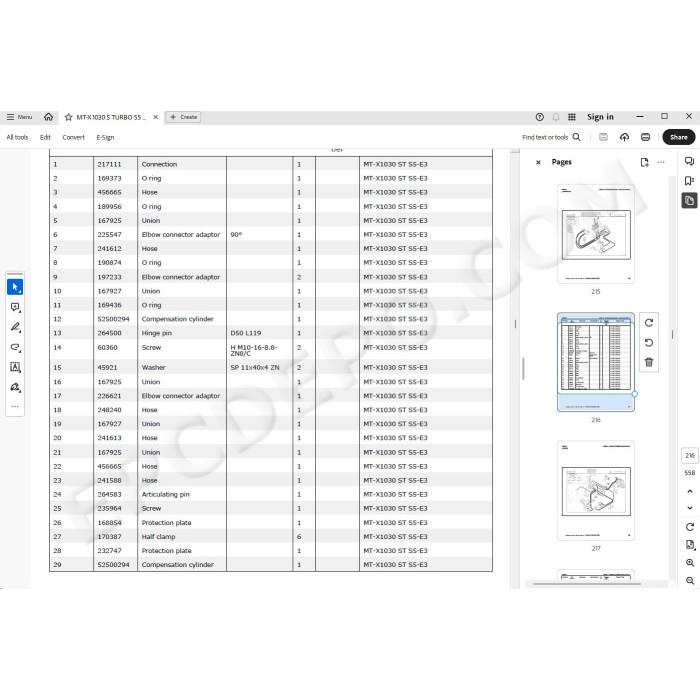
Task: Click the D50 L119 specification
Action: pos(246,333)
